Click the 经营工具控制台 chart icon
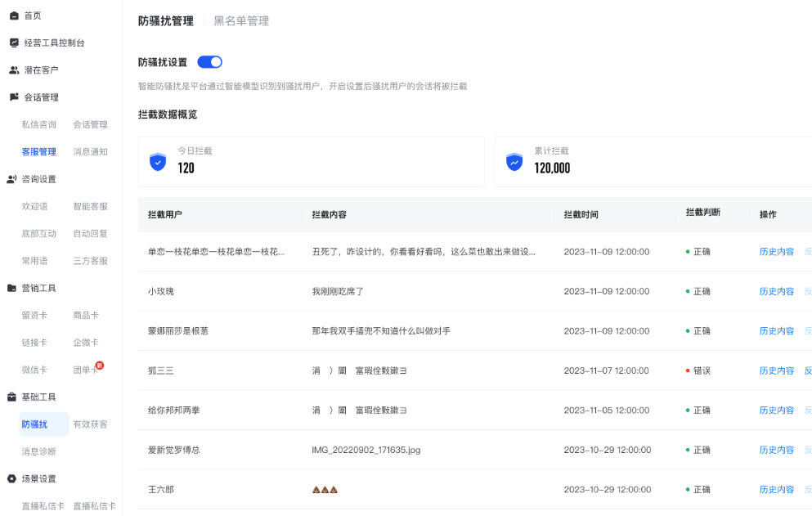 15,43
